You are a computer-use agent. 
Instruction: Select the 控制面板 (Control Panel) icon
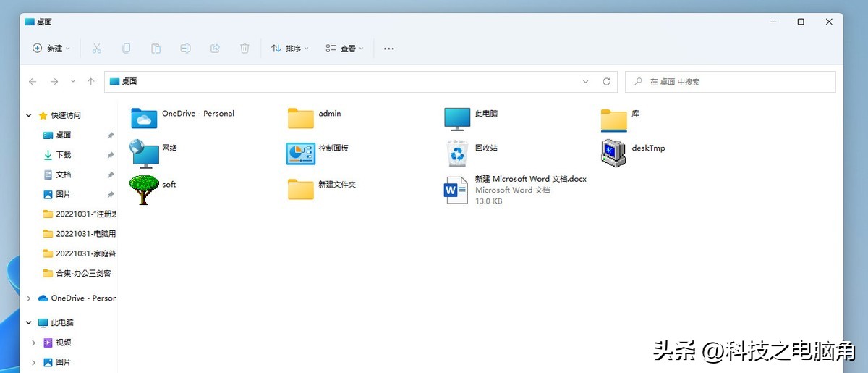301,153
